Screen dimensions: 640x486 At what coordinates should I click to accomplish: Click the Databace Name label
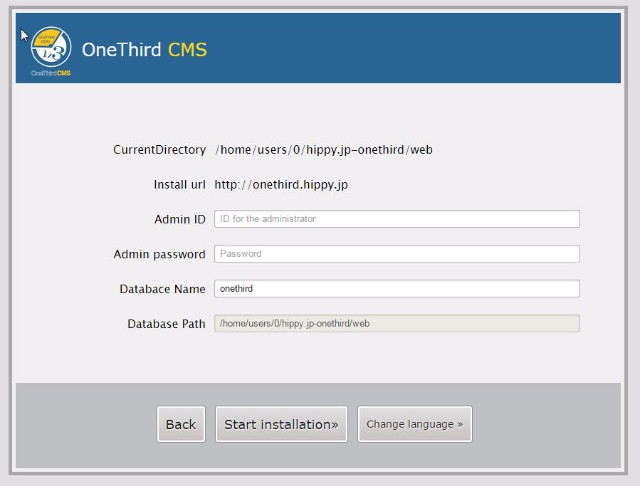(162, 289)
